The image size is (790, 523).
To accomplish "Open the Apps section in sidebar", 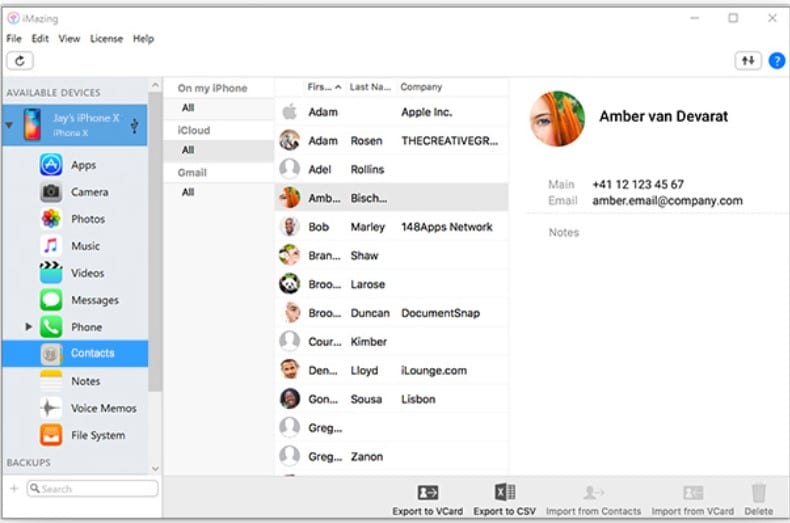I will point(83,165).
